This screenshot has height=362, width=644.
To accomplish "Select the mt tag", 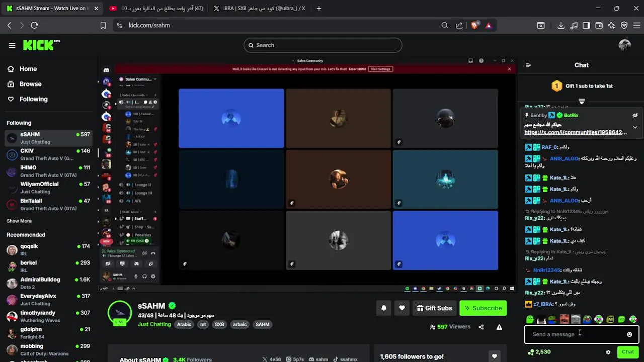I will click(x=203, y=324).
